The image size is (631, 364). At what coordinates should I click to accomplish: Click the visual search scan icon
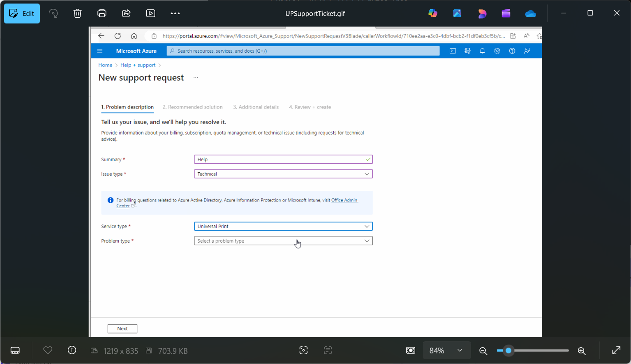pyautogui.click(x=304, y=351)
